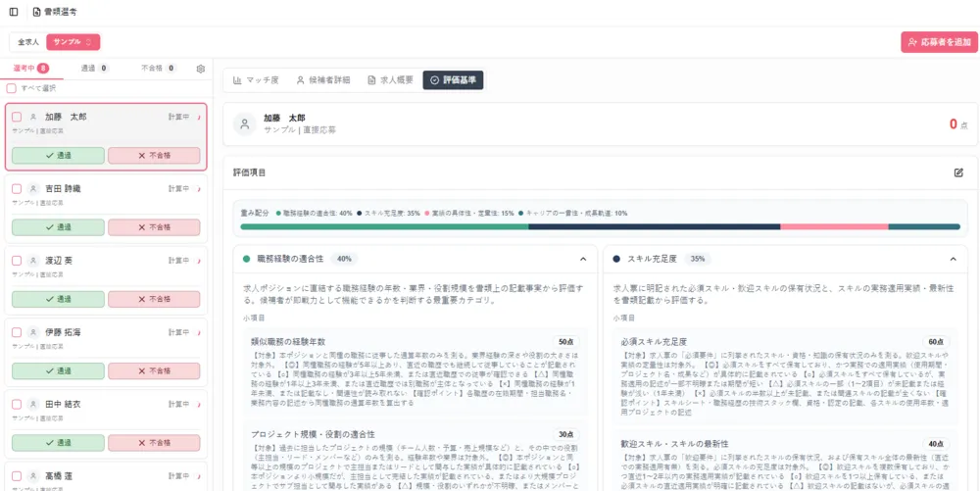Collapse the スキル充足度 section chevron
This screenshot has height=491, width=980.
coord(954,259)
